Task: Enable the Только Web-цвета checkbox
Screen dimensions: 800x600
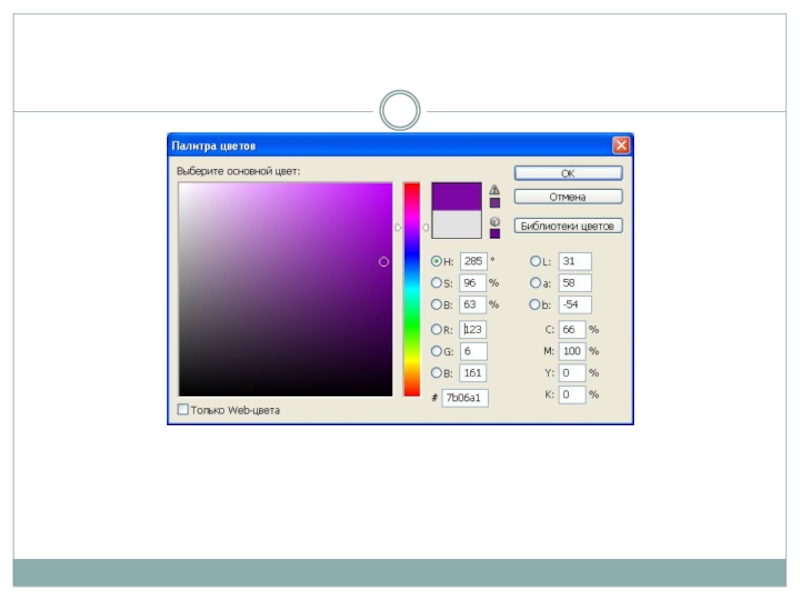Action: pos(183,409)
